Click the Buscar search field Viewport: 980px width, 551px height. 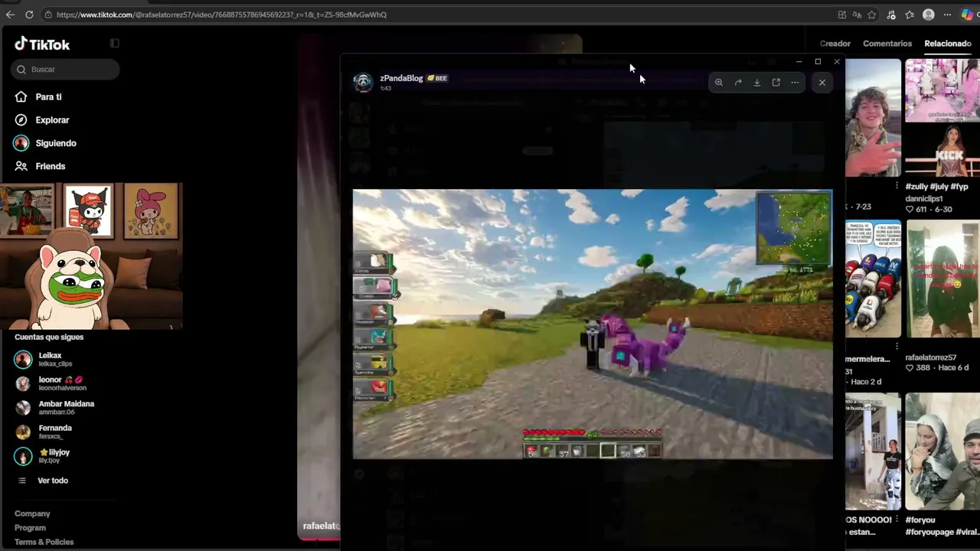tap(65, 70)
